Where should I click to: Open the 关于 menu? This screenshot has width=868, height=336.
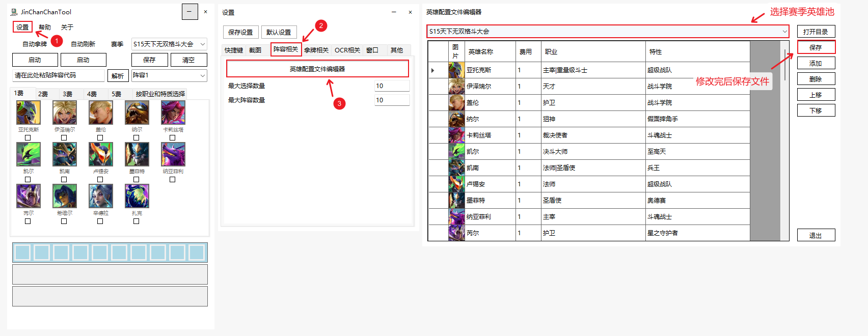(x=67, y=27)
